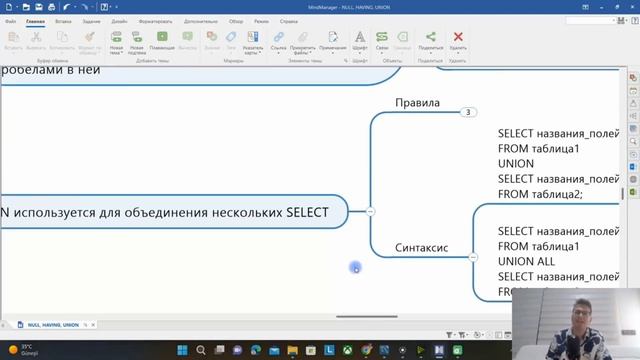
Task: Click the search field in the ribbon corner
Action: (x=590, y=20)
